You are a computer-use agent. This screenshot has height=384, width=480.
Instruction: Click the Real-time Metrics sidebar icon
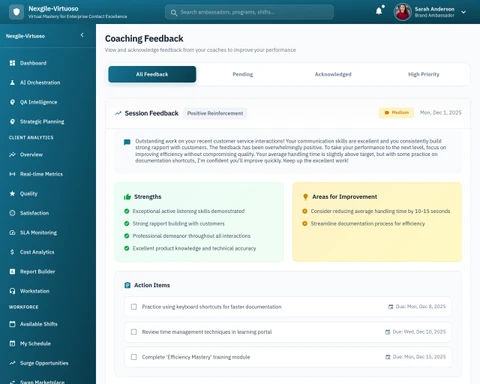click(12, 174)
